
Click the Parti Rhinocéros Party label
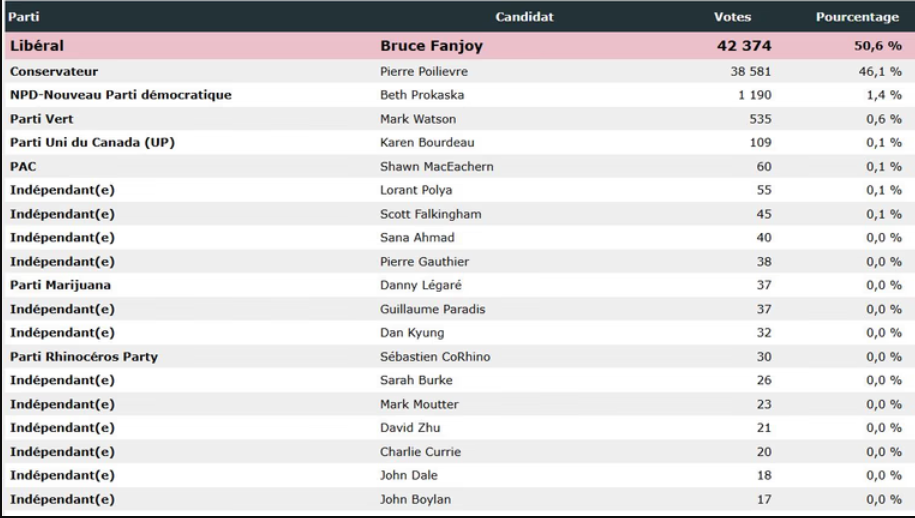tap(84, 357)
